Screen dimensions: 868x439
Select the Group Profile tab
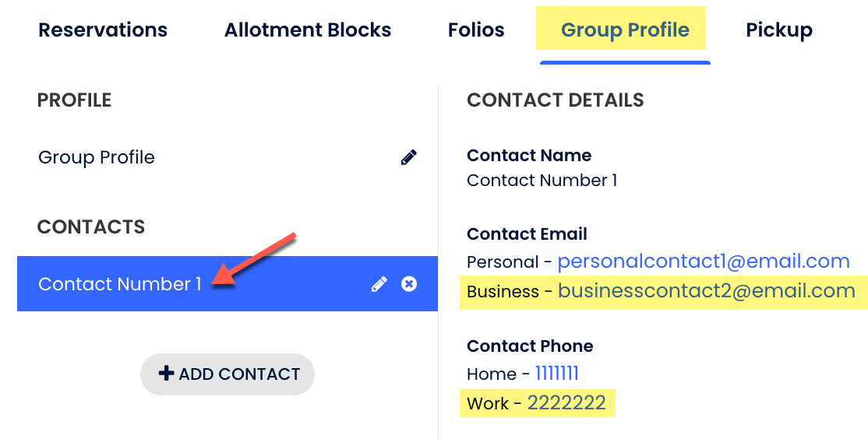pyautogui.click(x=625, y=30)
